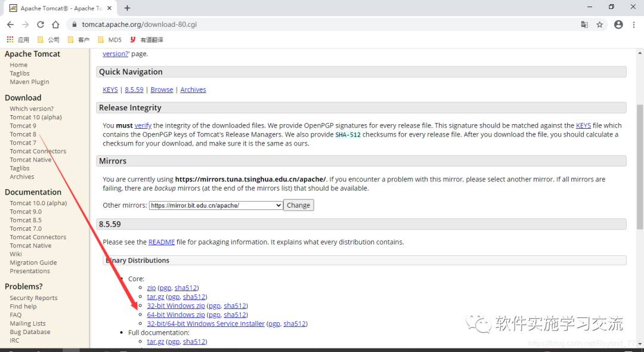Image resolution: width=644 pixels, height=352 pixels.
Task: Open pgp signature for 64-bit Windows zip
Action: point(215,314)
